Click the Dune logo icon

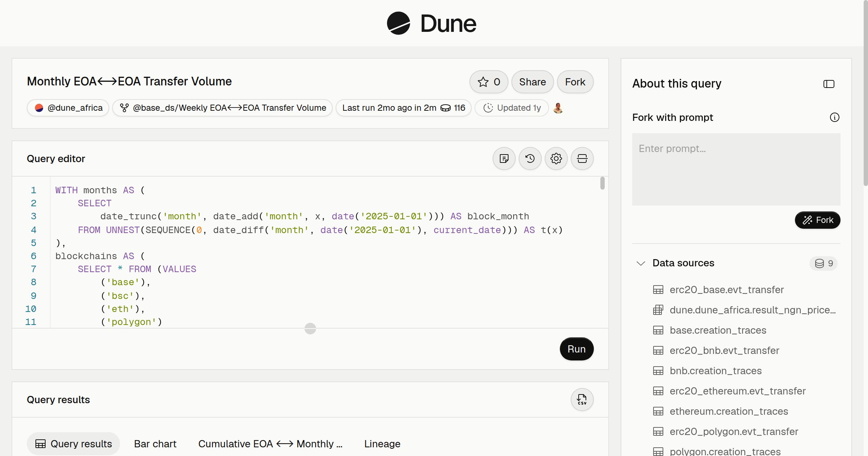[398, 23]
